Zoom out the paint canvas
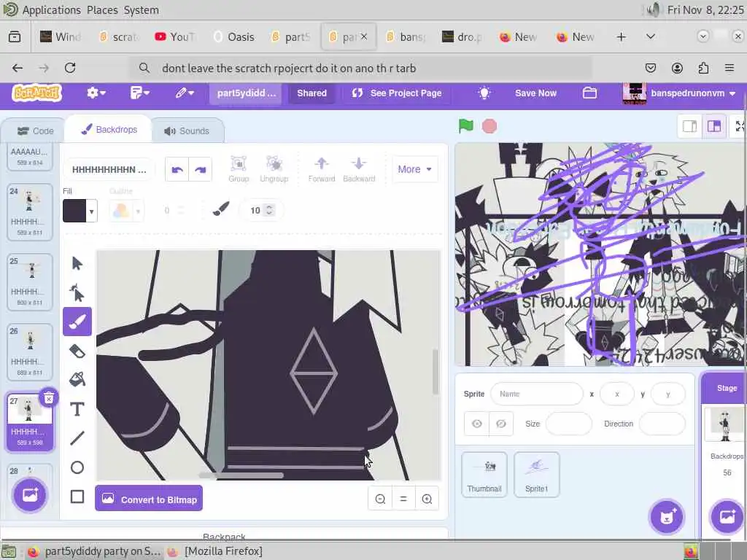This screenshot has height=560, width=747. [380, 499]
